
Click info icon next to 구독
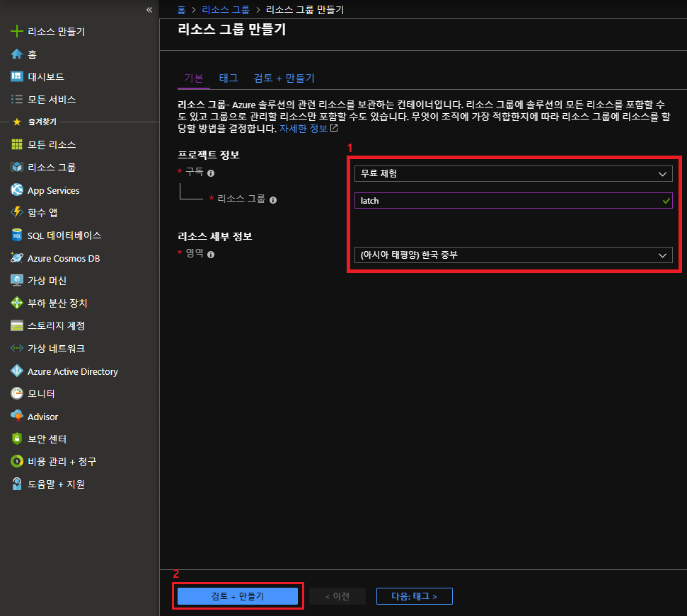coord(211,173)
